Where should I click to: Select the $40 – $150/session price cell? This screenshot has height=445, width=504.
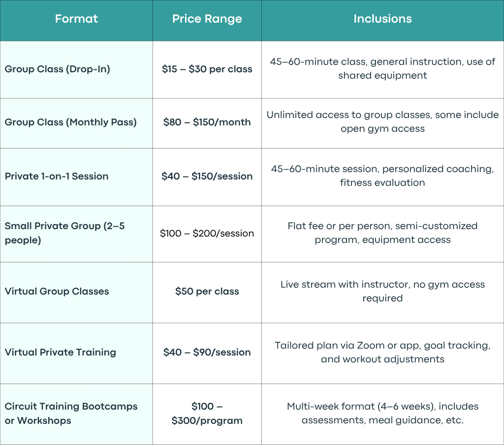tap(207, 176)
